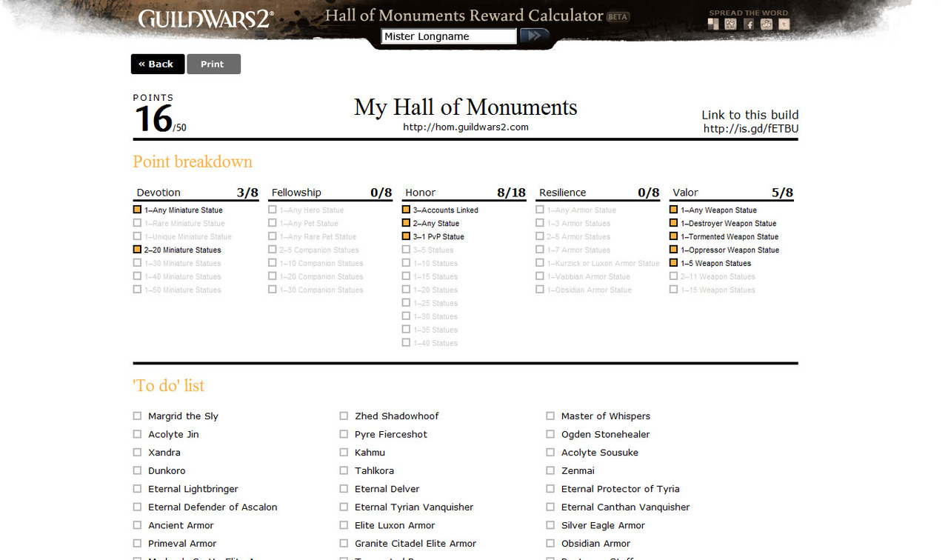Check 2–11 Weapon Statues

click(x=674, y=276)
